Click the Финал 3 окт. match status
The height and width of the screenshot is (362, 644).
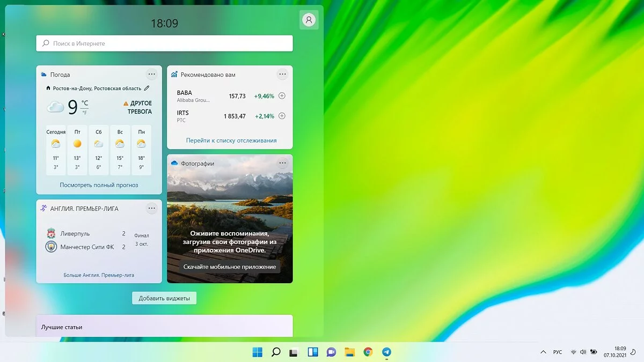(x=142, y=239)
